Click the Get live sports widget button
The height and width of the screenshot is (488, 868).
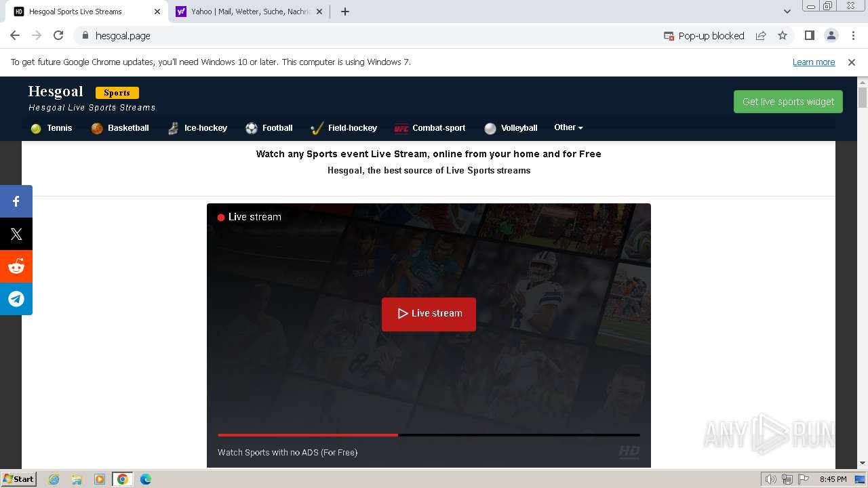click(788, 102)
